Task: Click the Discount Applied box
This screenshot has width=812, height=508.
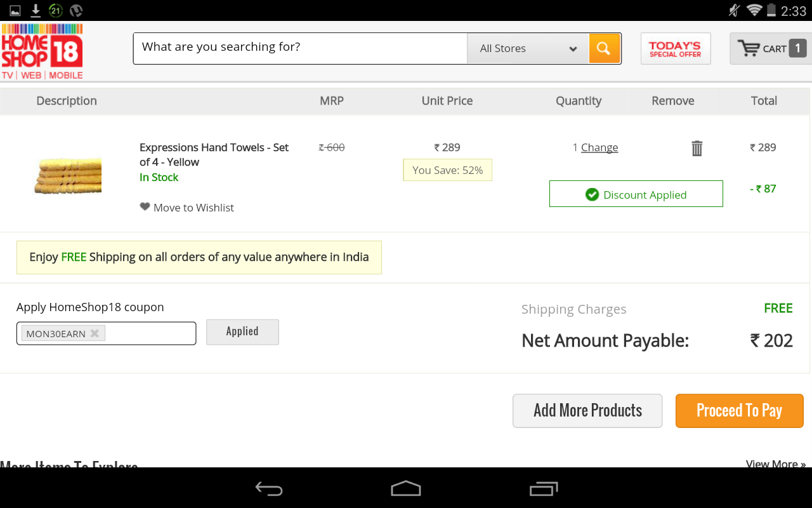Action: click(636, 194)
